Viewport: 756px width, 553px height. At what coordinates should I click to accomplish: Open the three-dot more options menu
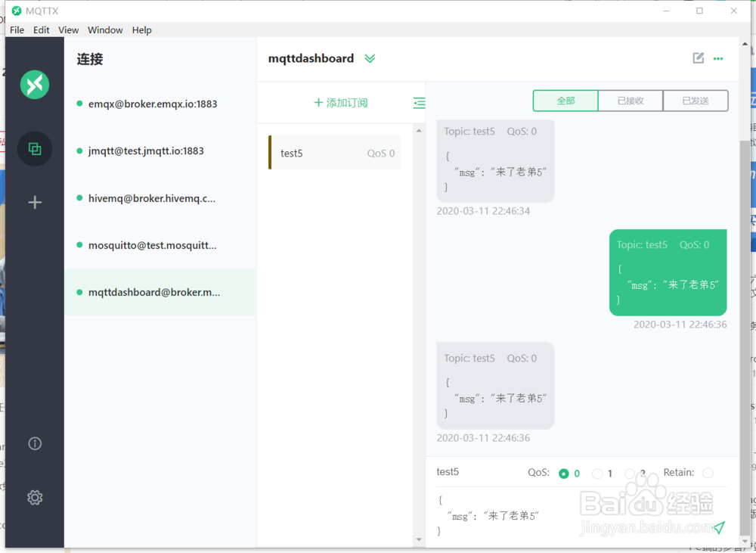pyautogui.click(x=718, y=59)
